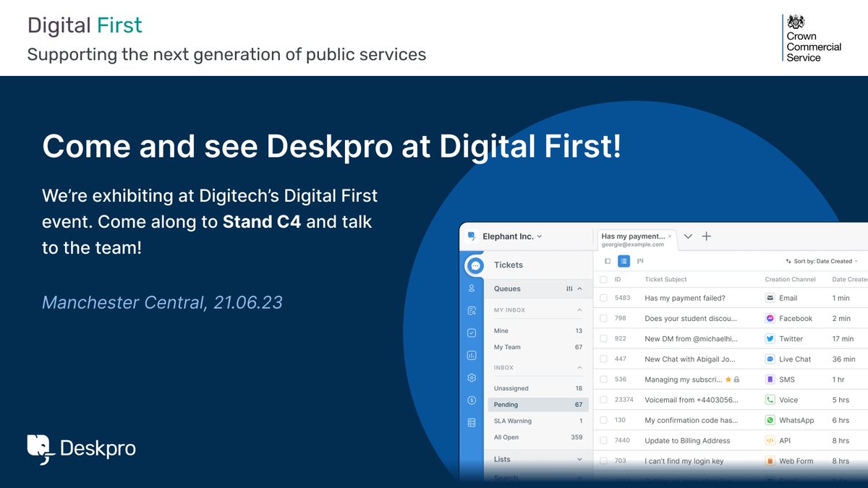
Task: Switch to list view icon
Action: pos(624,261)
